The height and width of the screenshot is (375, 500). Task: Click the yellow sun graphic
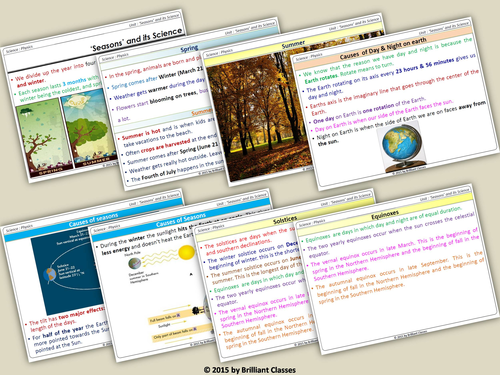(187, 253)
